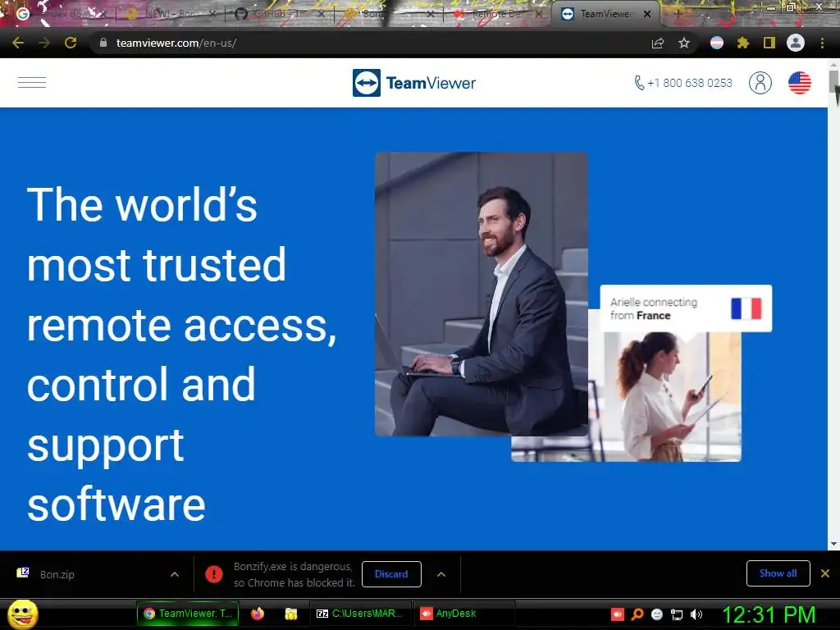Screen dimensions: 840x630
Task: Open File Explorer folder taskbar icon
Action: (x=291, y=614)
